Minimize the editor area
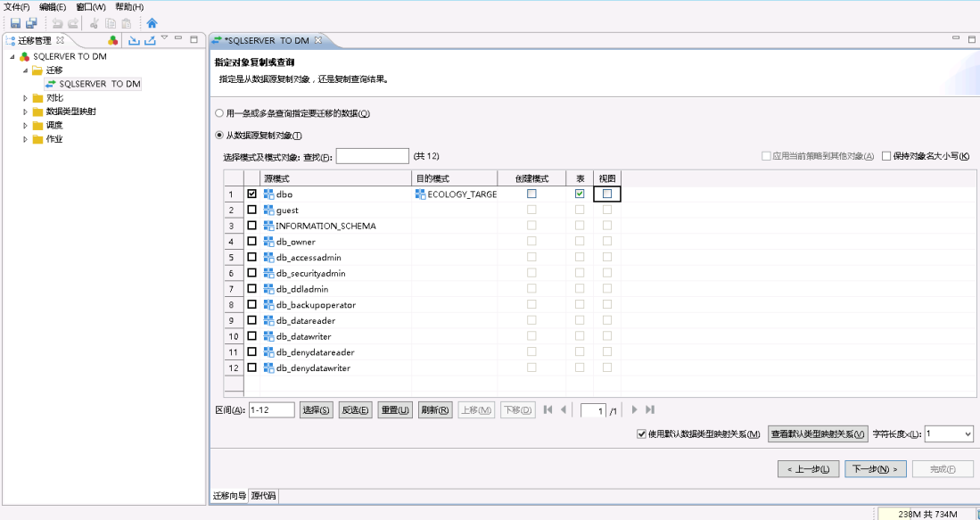Image resolution: width=980 pixels, height=520 pixels. 955,38
